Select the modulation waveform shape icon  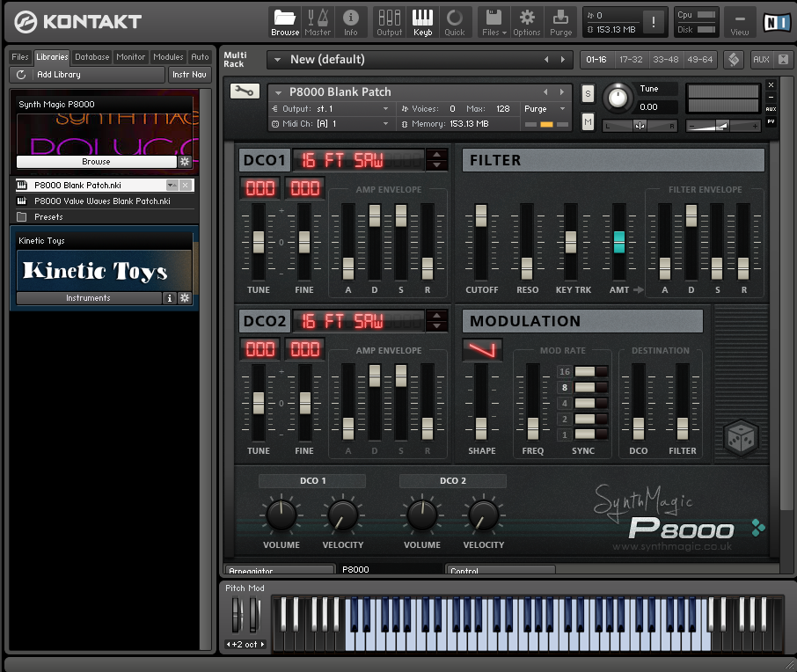point(482,350)
